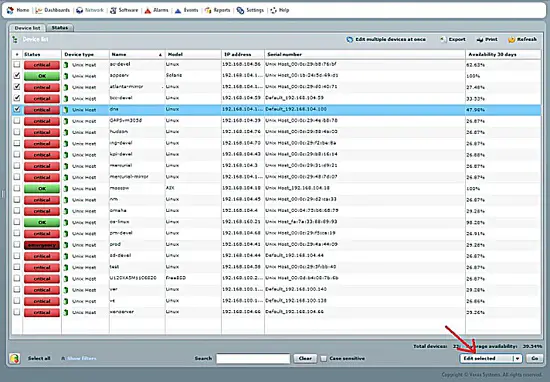
Task: Click the Edit multiple devices at once icon
Action: pos(349,40)
